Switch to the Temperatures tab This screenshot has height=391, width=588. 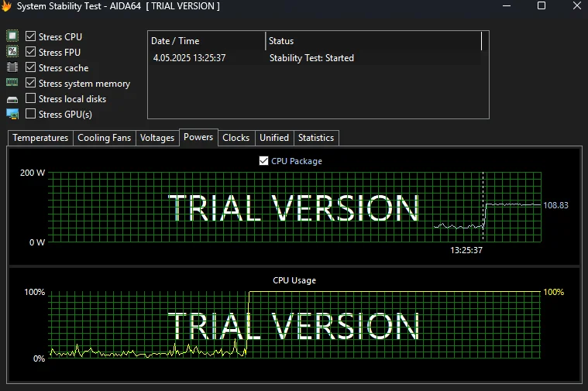(40, 138)
